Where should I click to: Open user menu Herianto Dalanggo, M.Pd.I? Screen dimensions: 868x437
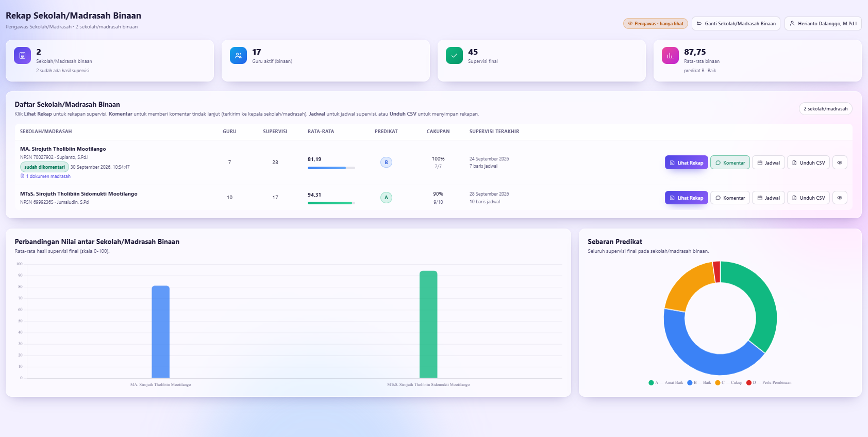click(823, 23)
